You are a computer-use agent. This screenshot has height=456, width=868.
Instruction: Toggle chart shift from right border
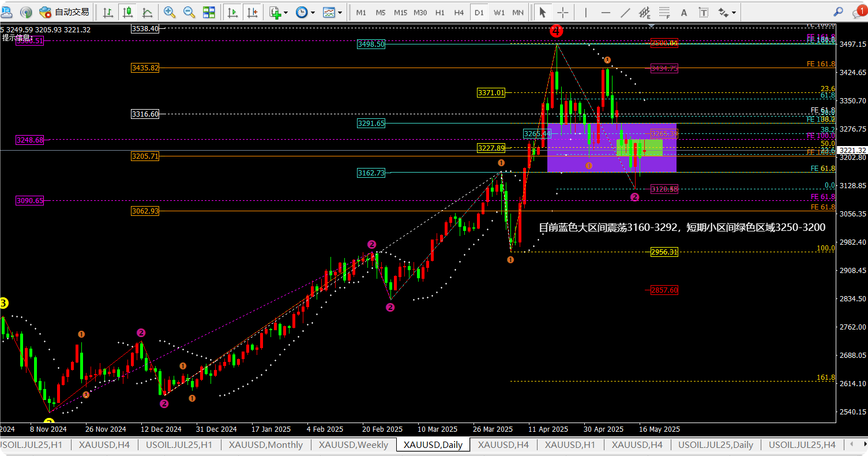[x=251, y=12]
